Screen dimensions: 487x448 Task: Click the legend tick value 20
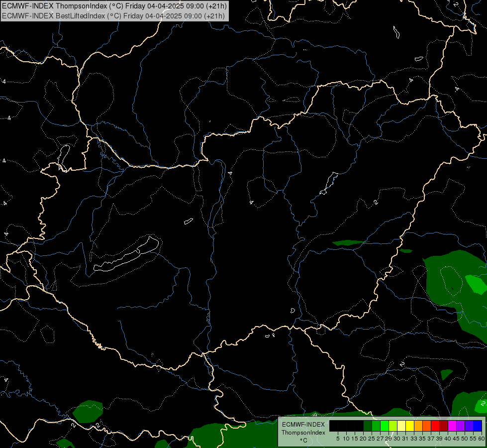[x=363, y=439]
